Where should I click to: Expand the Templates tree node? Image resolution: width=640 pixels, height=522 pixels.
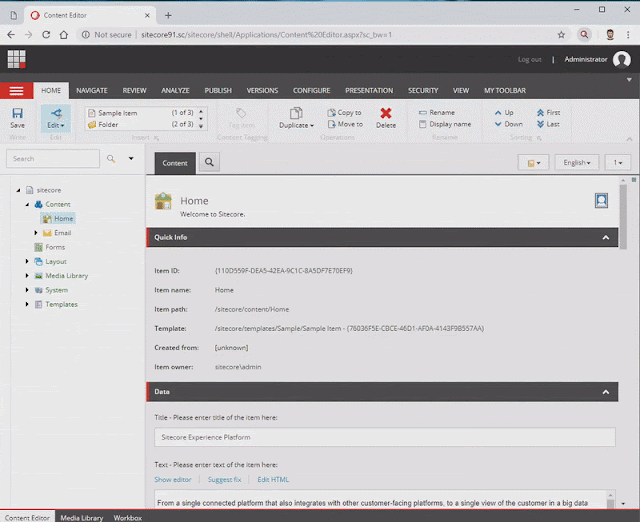(x=27, y=304)
